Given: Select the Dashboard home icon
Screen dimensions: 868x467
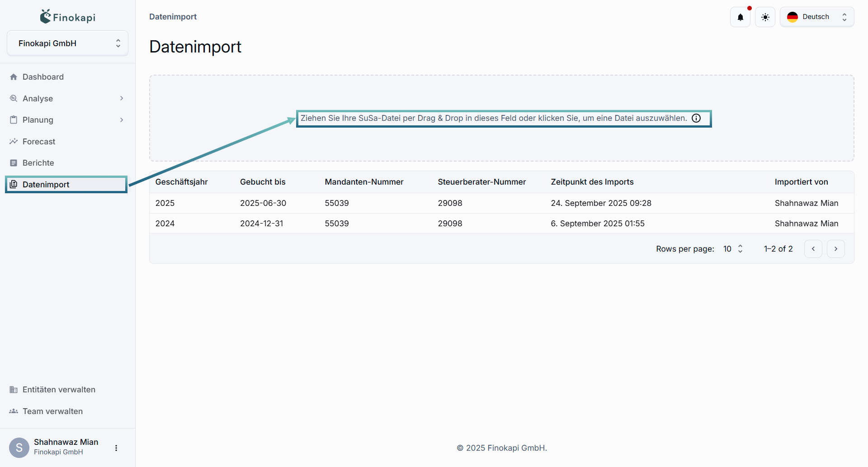Looking at the screenshot, I should (14, 77).
